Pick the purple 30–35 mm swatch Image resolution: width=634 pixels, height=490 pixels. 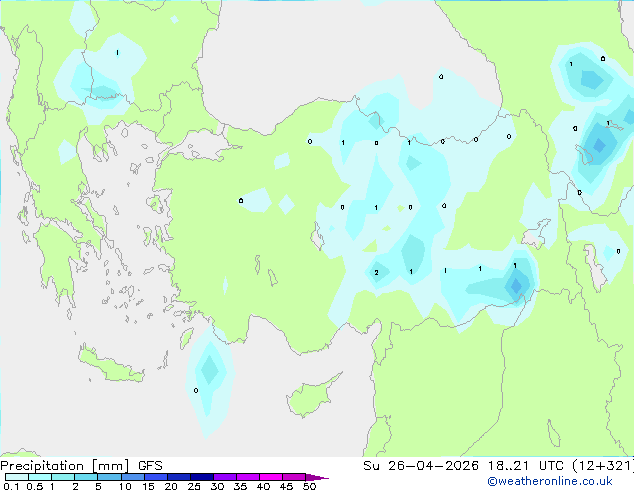tap(225, 477)
